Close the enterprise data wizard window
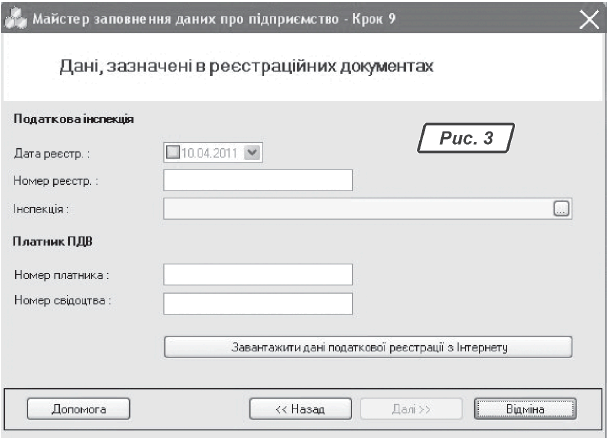The width and height of the screenshot is (607, 441). 588,18
